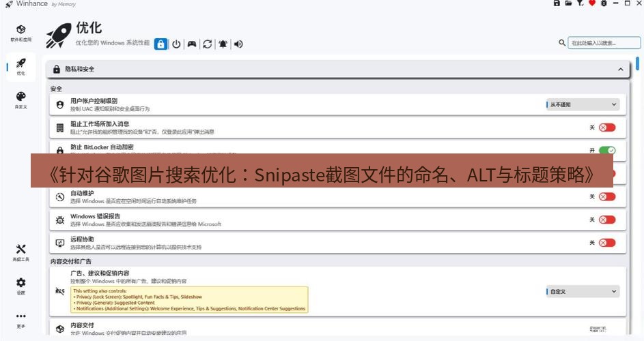Jump to update section via refresh arrows icon
The width and height of the screenshot is (644, 341).
click(x=208, y=44)
